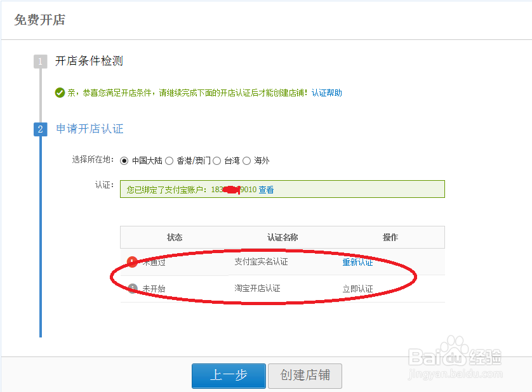This screenshot has width=532, height=392.
Task: Select the 中国大陆 radio button
Action: 124,160
